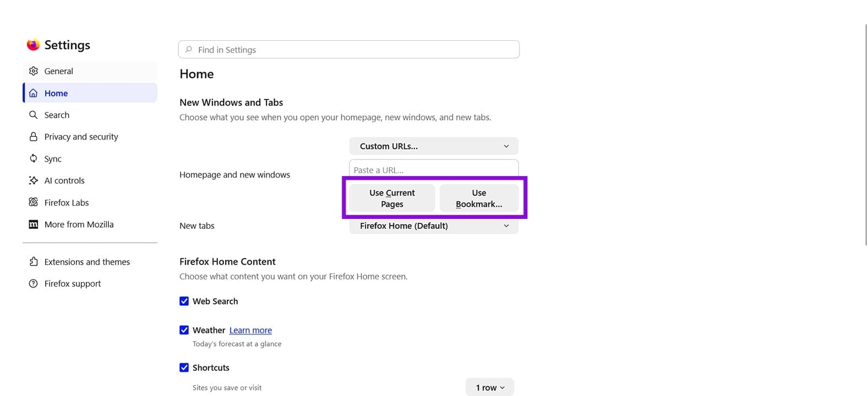The height and width of the screenshot is (396, 868).
Task: Click the padlock icon for Privacy and security
Action: [34, 136]
